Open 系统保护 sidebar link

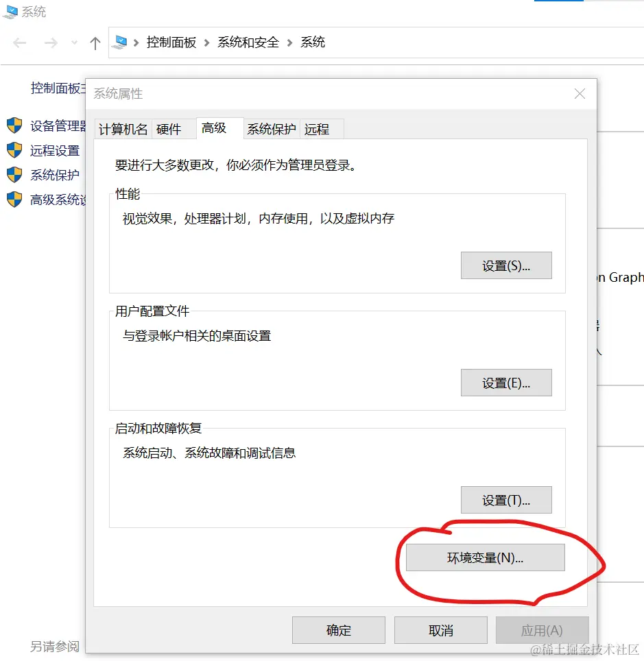pyautogui.click(x=55, y=175)
